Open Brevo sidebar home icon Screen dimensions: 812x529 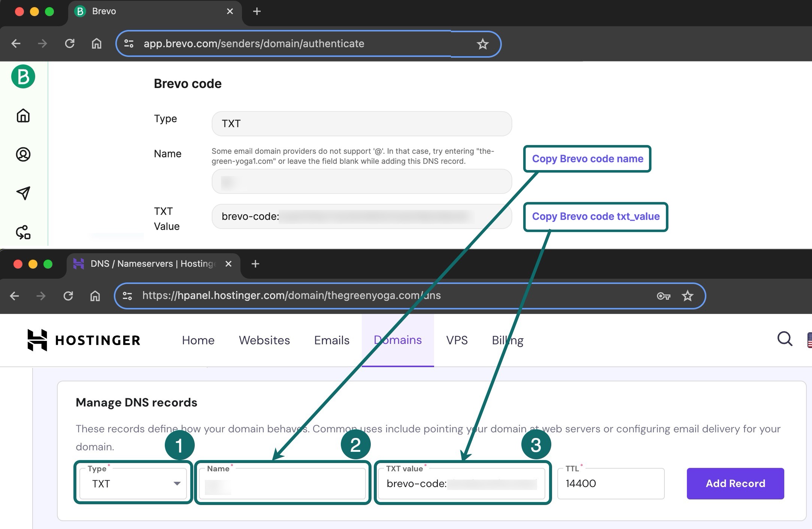(23, 115)
